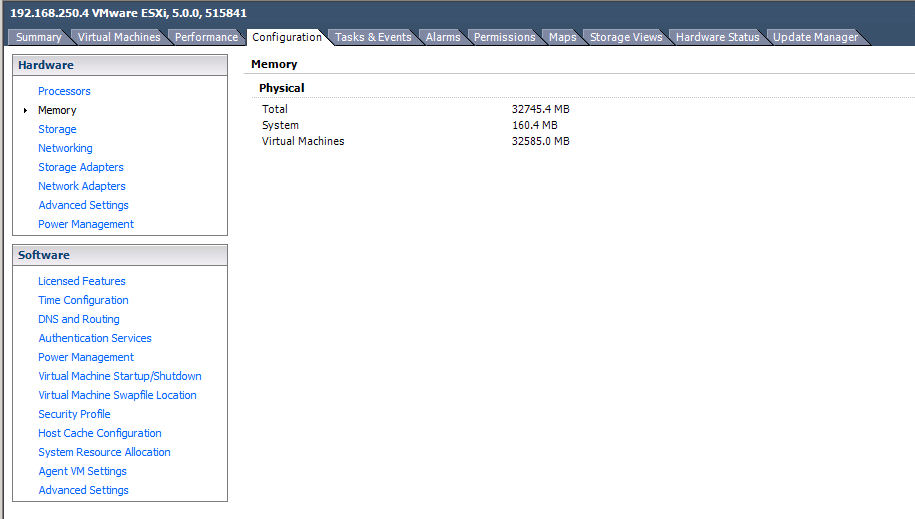The image size is (915, 519).
Task: Open the Networking hardware section
Action: (65, 148)
